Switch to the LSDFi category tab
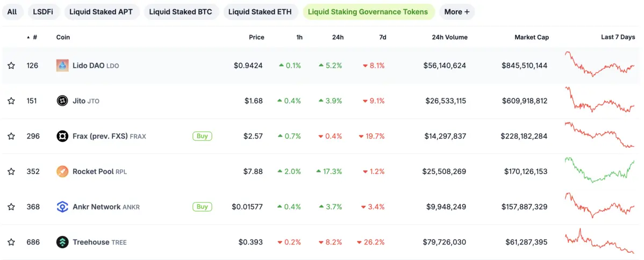Screen dimensions: 644x260 pyautogui.click(x=43, y=12)
